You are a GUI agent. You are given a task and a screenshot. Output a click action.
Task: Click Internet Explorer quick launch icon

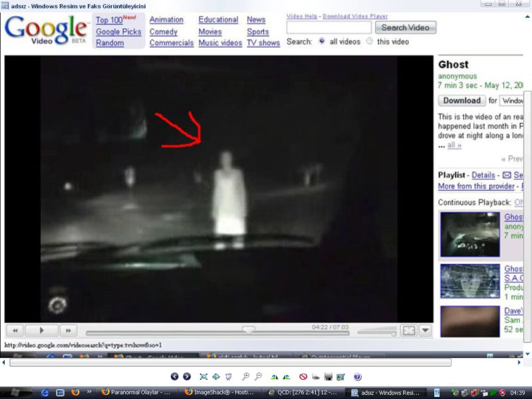tap(45, 393)
